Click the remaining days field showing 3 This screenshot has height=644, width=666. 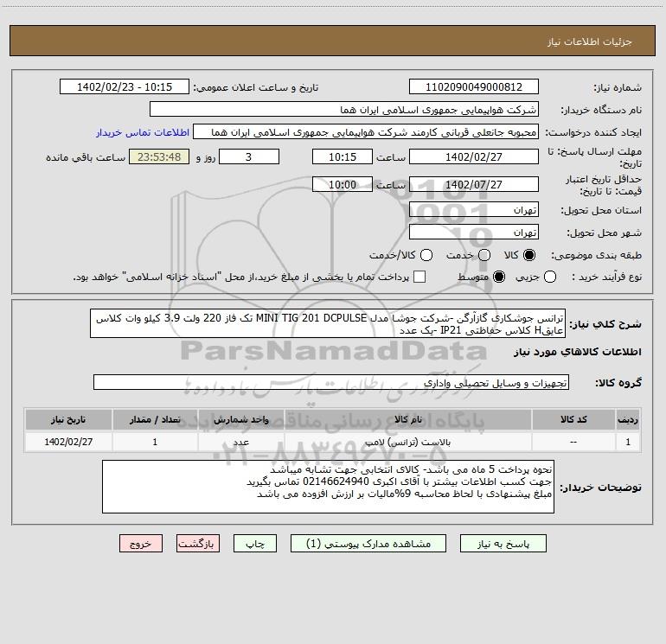(249, 156)
